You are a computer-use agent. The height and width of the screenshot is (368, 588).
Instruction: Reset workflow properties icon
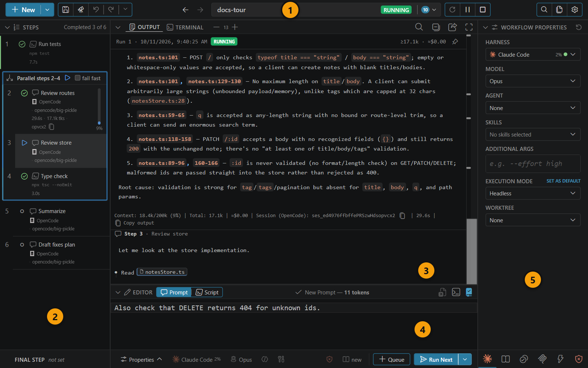pos(579,27)
